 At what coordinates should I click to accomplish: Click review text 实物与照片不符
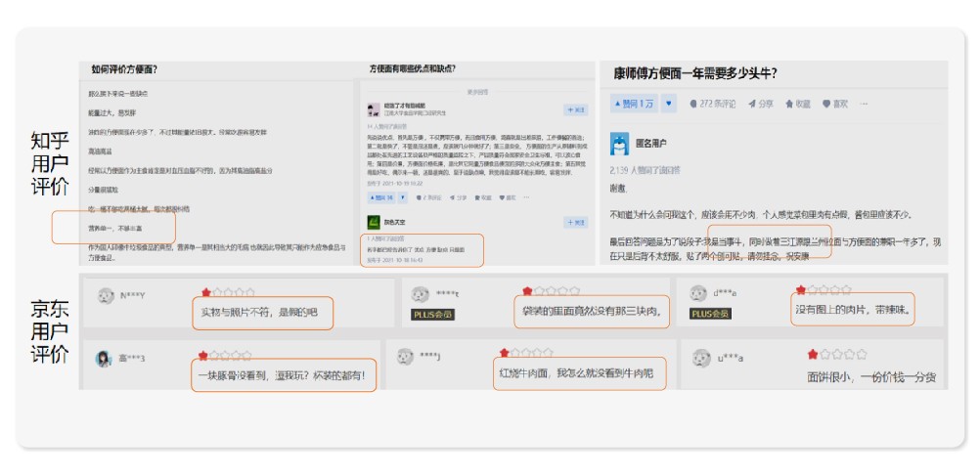pos(259,311)
